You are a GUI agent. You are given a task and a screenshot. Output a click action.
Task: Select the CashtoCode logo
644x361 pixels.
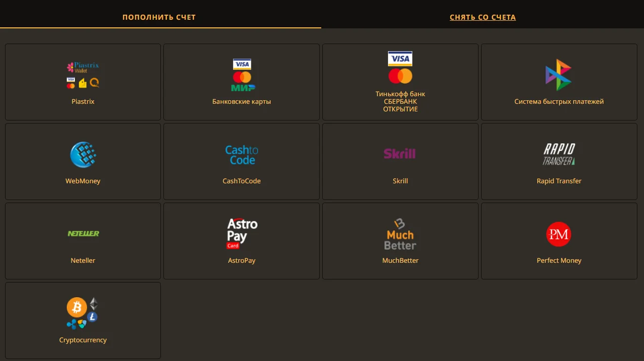click(242, 155)
